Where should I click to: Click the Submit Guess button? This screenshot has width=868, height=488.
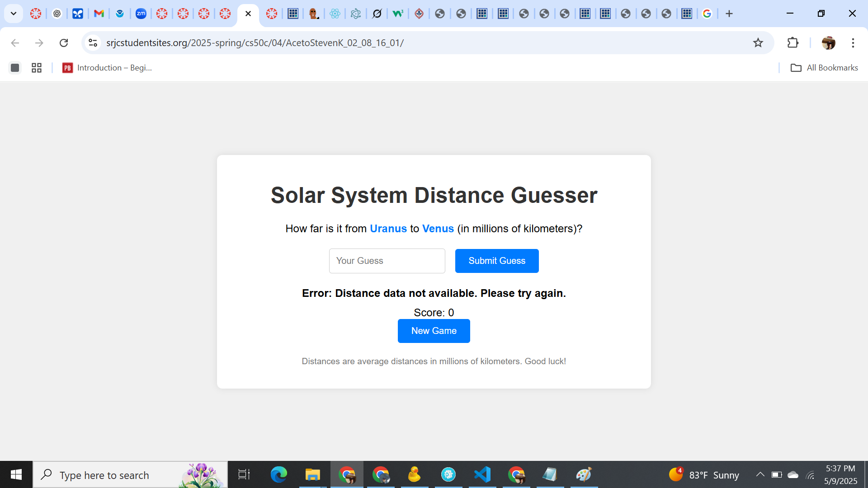(496, 261)
